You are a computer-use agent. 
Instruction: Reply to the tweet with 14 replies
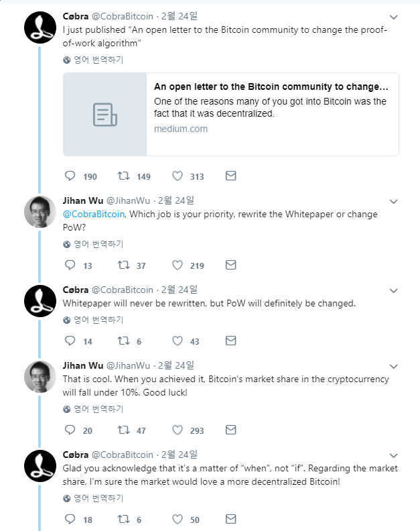(70, 341)
